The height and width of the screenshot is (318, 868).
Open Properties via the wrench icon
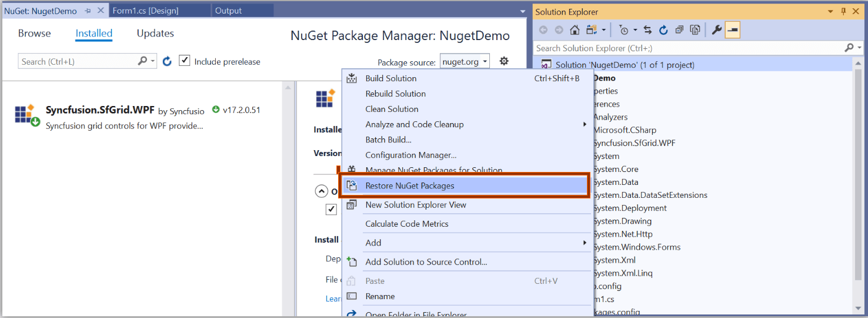click(x=716, y=30)
